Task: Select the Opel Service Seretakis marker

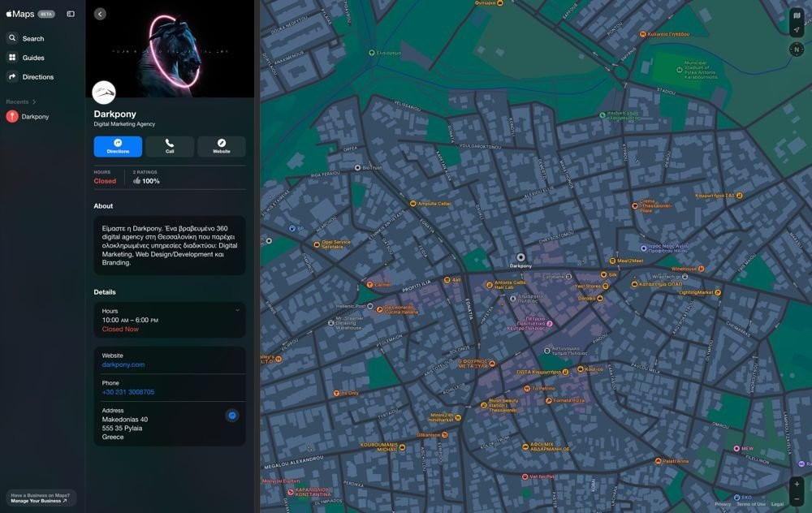Action: pos(317,244)
